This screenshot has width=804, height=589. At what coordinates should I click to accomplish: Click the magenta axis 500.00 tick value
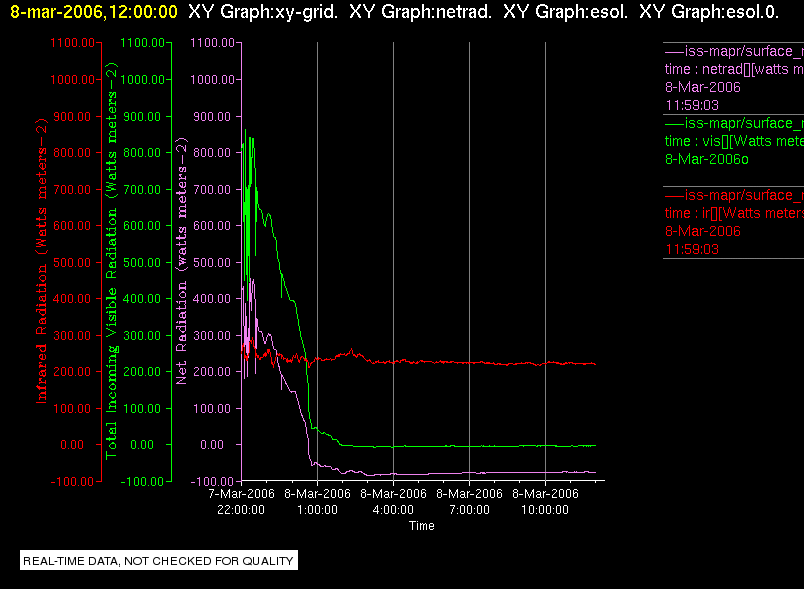(x=212, y=262)
